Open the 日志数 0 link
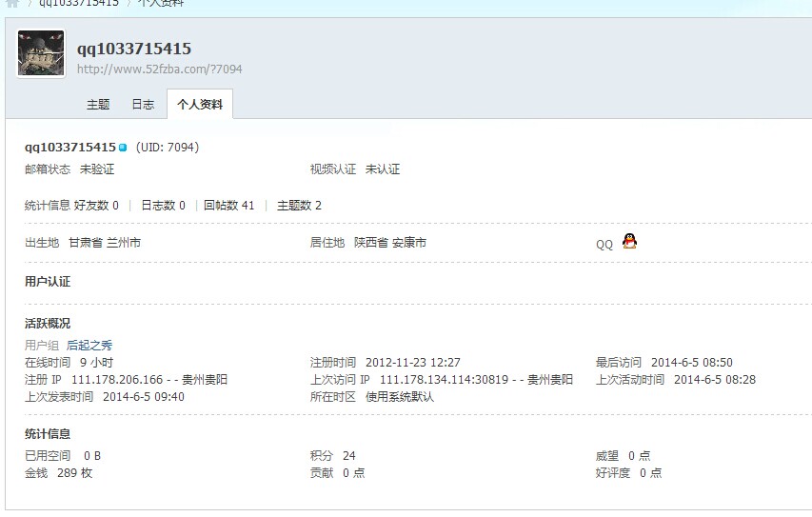The image size is (812, 517). pos(163,206)
